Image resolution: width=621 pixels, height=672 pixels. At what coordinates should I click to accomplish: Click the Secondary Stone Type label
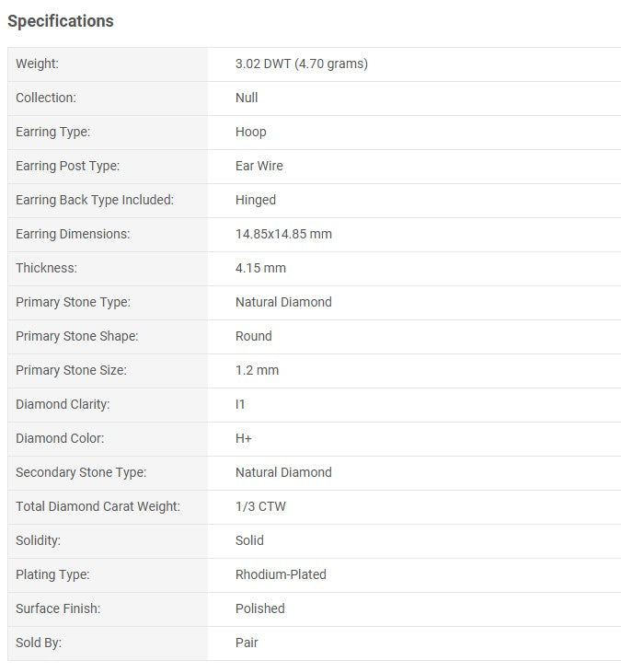tap(81, 472)
